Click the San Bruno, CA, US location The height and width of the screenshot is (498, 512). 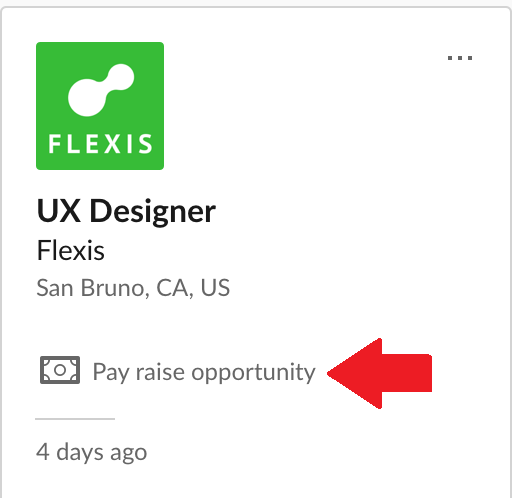click(x=133, y=288)
